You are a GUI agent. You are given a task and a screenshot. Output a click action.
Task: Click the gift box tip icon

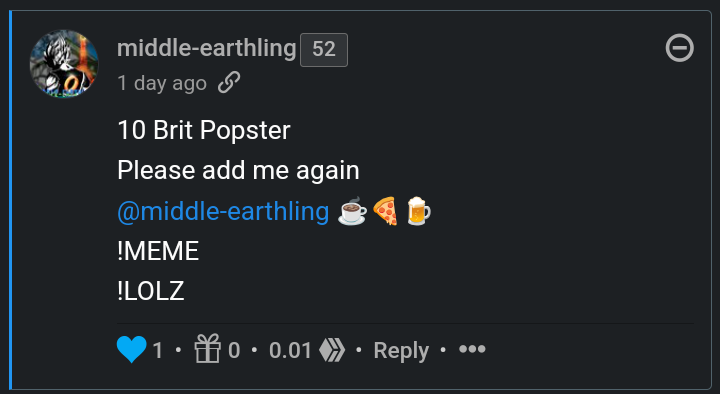pos(208,349)
